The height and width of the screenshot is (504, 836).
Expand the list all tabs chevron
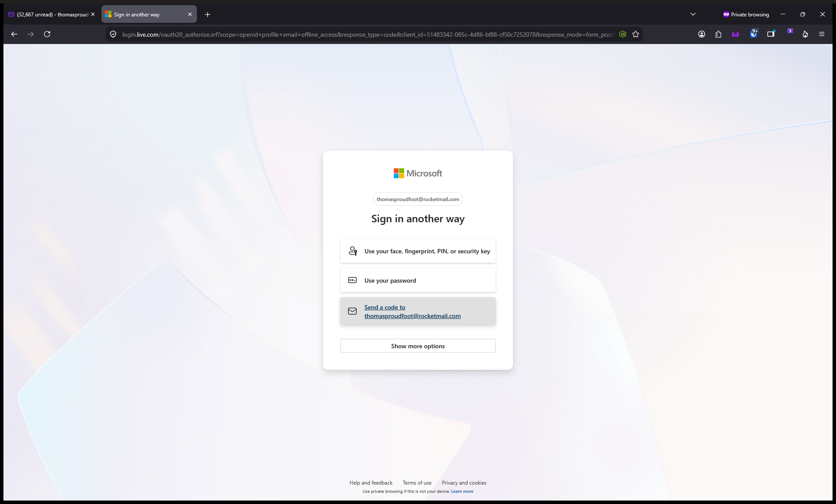693,14
